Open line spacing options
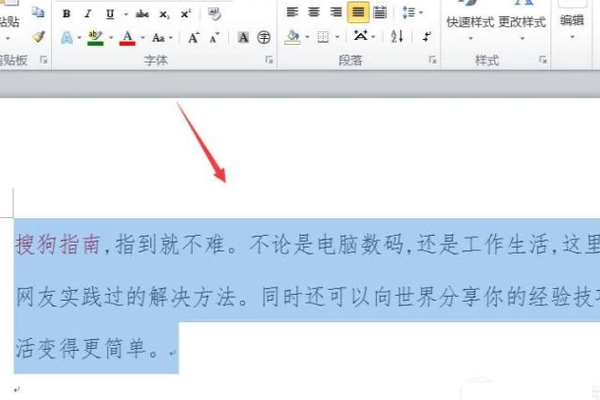The height and width of the screenshot is (400, 600). (412, 12)
